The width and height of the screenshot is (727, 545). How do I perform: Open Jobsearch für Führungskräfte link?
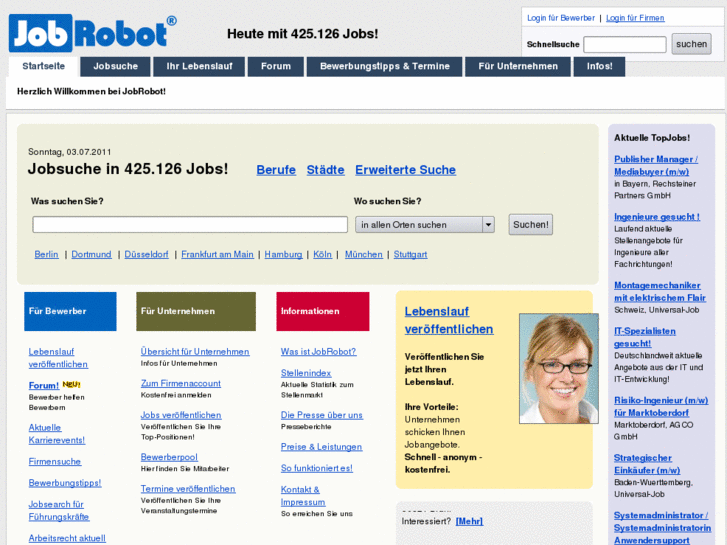[58, 510]
